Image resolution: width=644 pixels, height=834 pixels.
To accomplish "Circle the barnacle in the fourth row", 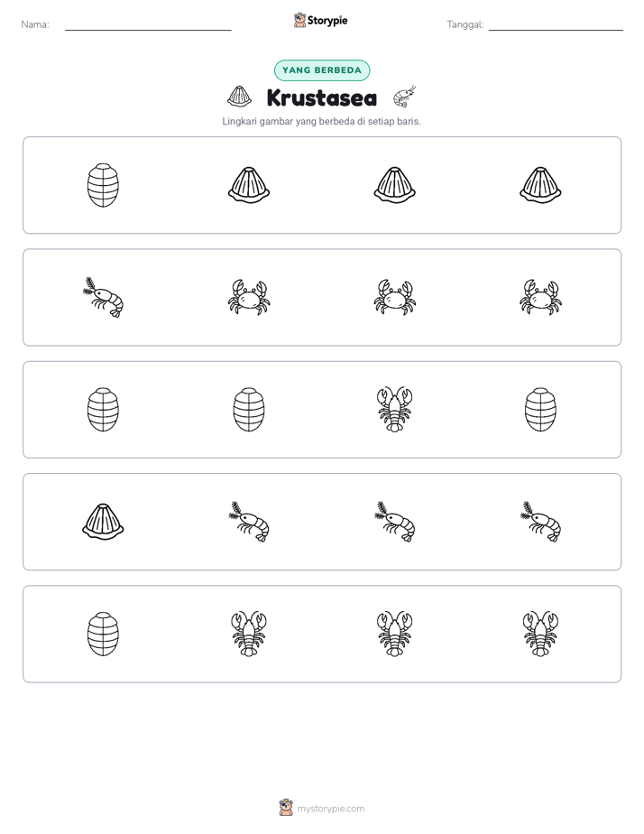I will (103, 522).
